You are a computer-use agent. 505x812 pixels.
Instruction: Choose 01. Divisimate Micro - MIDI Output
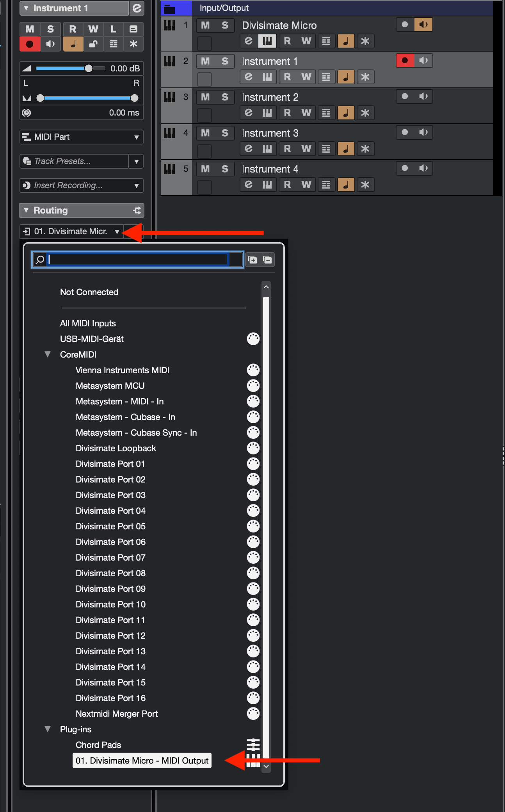[x=142, y=760]
